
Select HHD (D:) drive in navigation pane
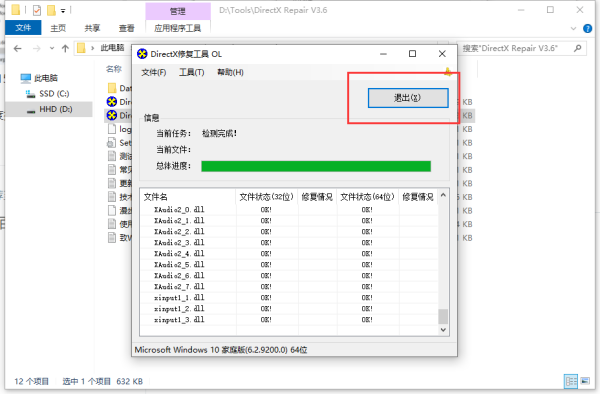click(x=50, y=109)
